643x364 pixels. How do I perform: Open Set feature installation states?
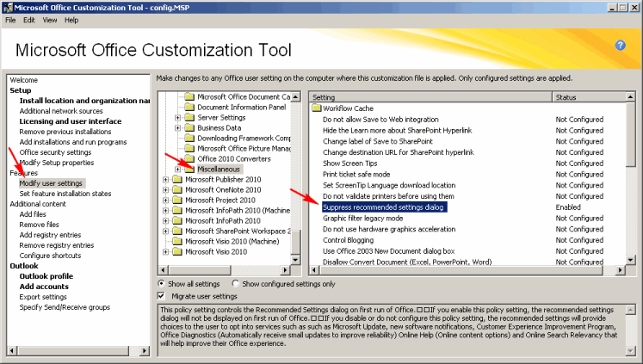(x=65, y=194)
